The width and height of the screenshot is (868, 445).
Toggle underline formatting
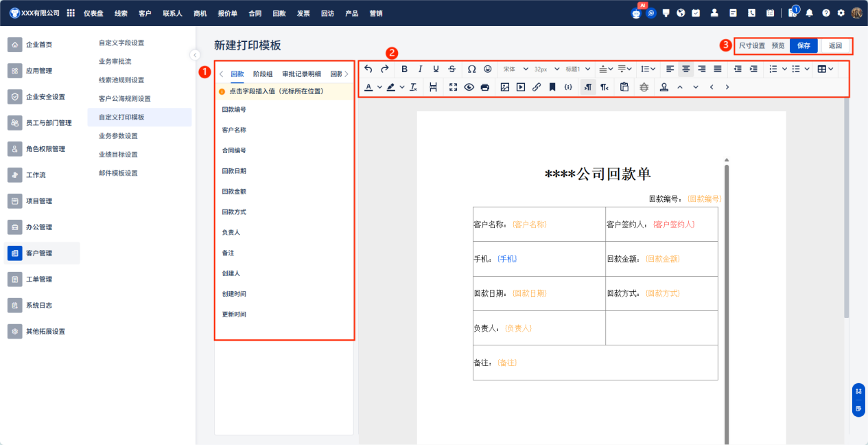(436, 69)
